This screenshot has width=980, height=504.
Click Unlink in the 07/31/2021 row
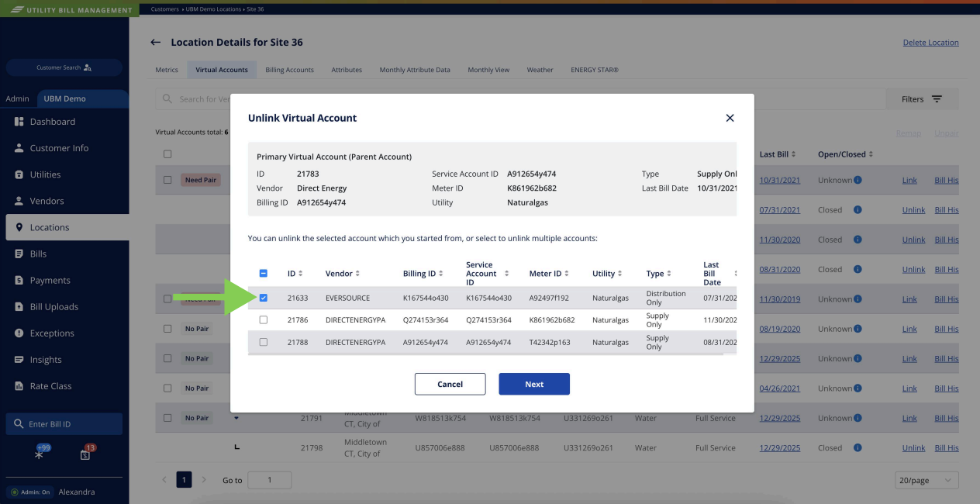[914, 210]
